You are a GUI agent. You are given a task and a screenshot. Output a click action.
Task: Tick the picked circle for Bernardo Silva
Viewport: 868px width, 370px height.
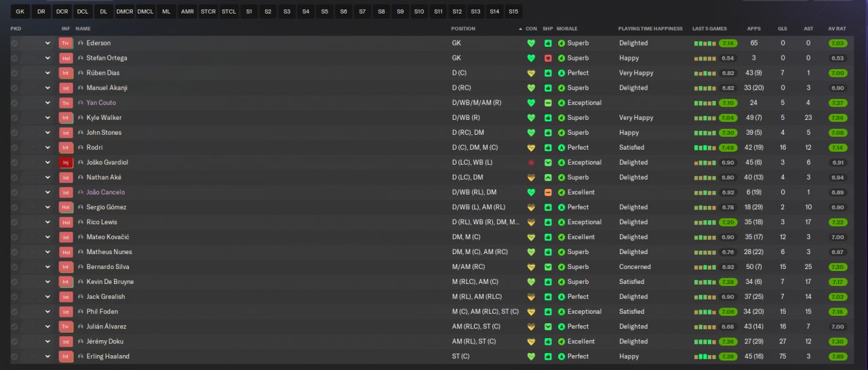[x=14, y=266]
